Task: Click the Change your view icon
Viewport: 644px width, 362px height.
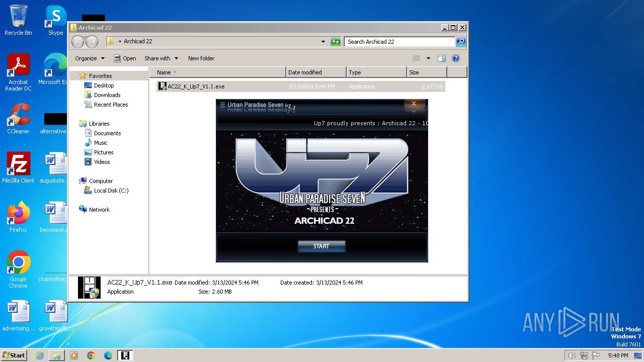Action: click(x=416, y=58)
